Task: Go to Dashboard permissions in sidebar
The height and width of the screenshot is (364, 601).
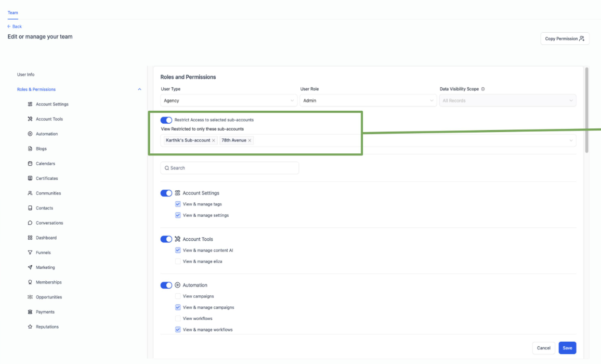Action: [x=46, y=238]
